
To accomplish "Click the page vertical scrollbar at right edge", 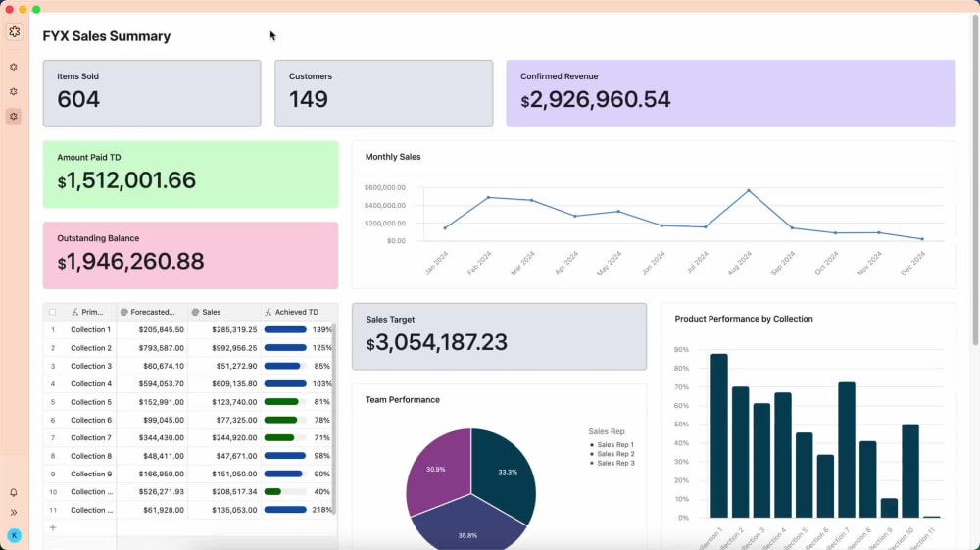I will (975, 178).
